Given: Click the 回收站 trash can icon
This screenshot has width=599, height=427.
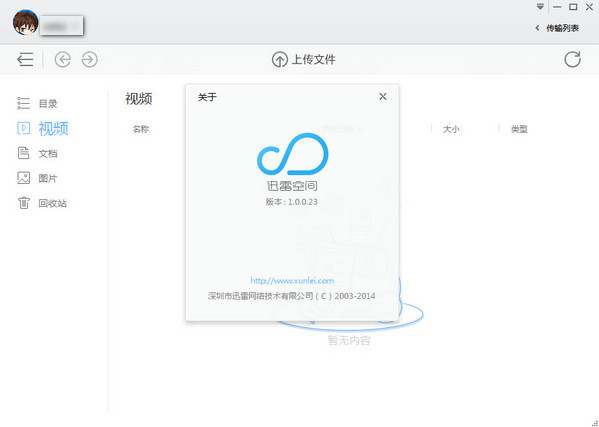Looking at the screenshot, I should (x=23, y=202).
